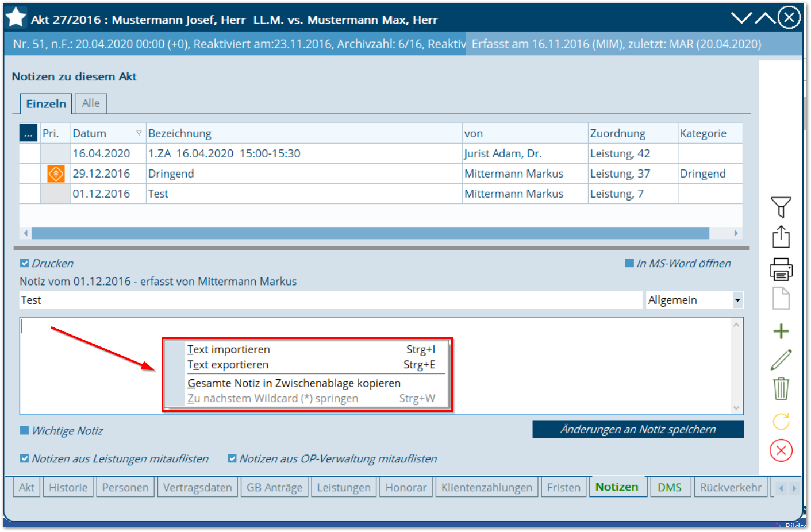Click the Pri. column header
The height and width of the screenshot is (532, 811).
(56, 133)
